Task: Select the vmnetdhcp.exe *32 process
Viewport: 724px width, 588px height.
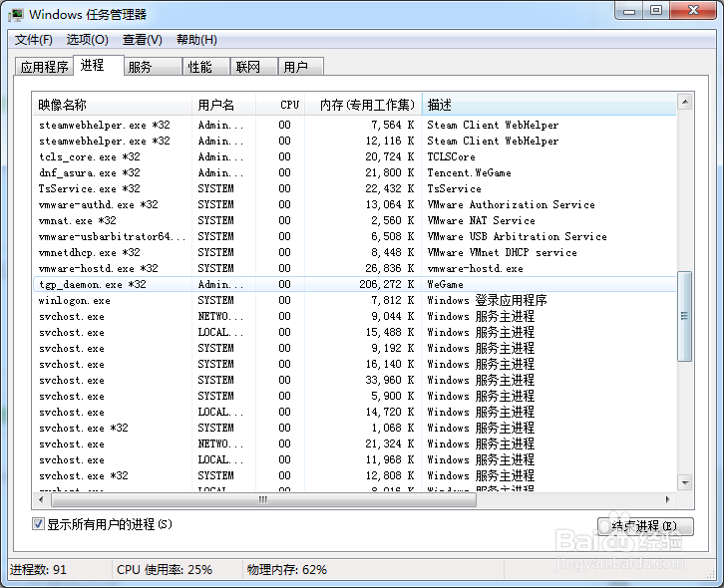Action: 355,252
